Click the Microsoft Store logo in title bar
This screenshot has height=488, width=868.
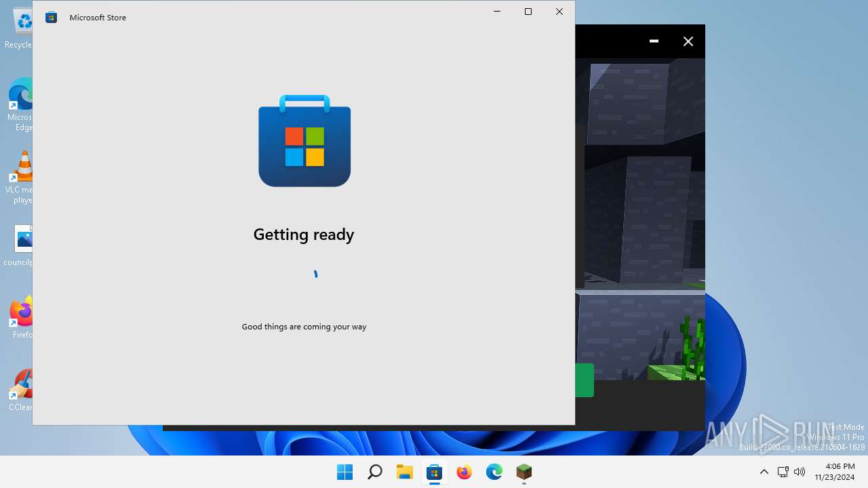(x=51, y=18)
